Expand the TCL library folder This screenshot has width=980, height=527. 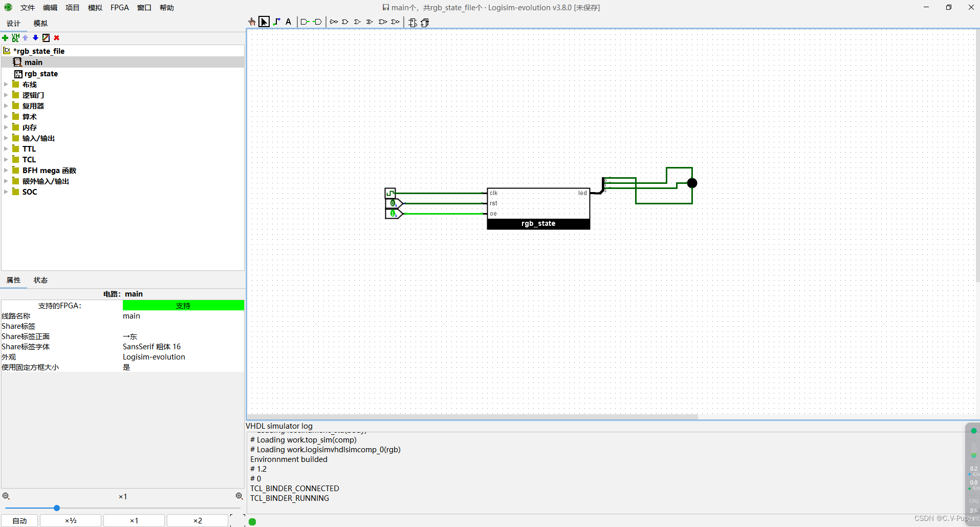(6, 160)
